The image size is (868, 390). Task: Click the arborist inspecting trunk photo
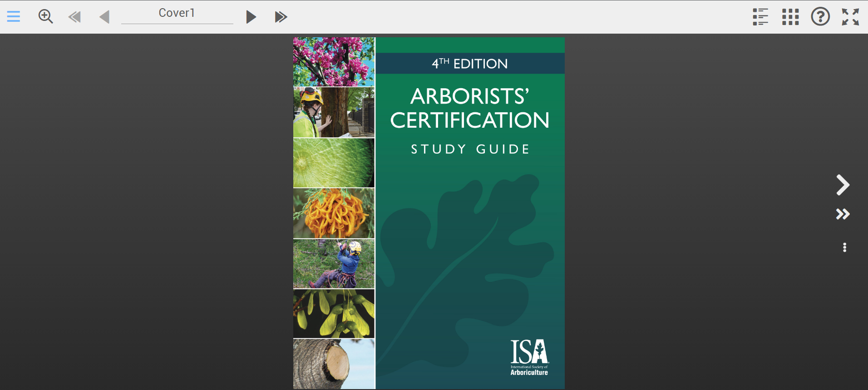(x=334, y=112)
